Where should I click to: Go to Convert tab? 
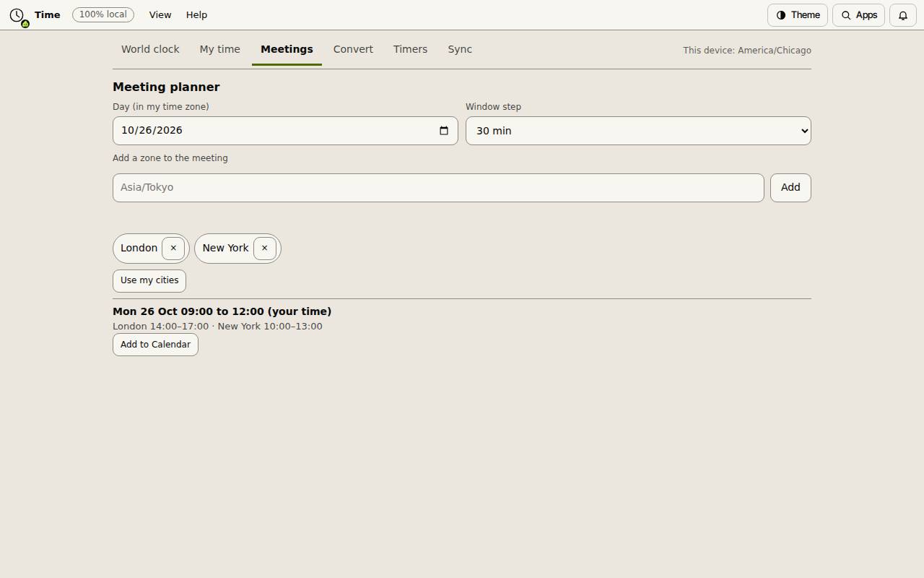(353, 49)
